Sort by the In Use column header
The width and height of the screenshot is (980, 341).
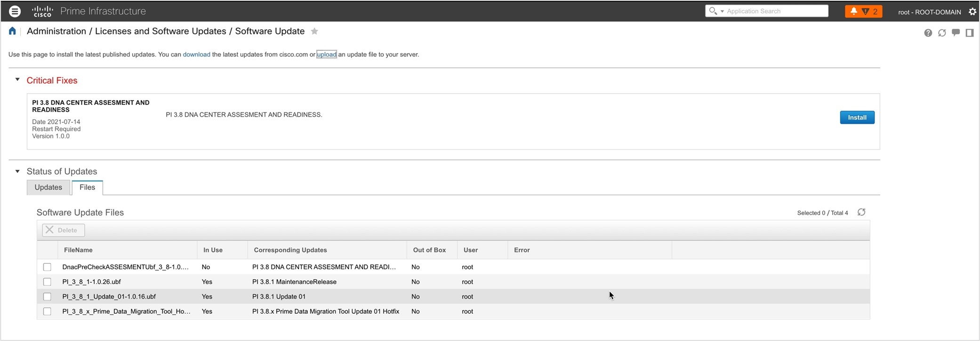(222, 250)
